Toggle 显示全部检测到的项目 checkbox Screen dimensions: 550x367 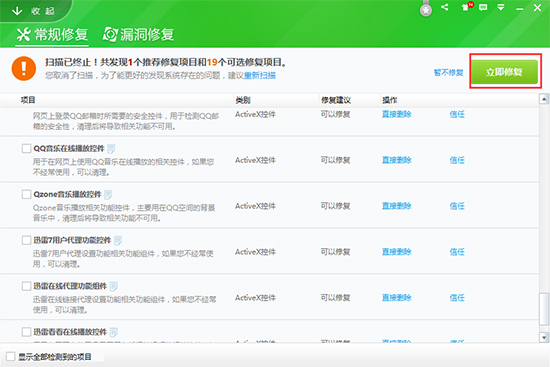tap(11, 356)
